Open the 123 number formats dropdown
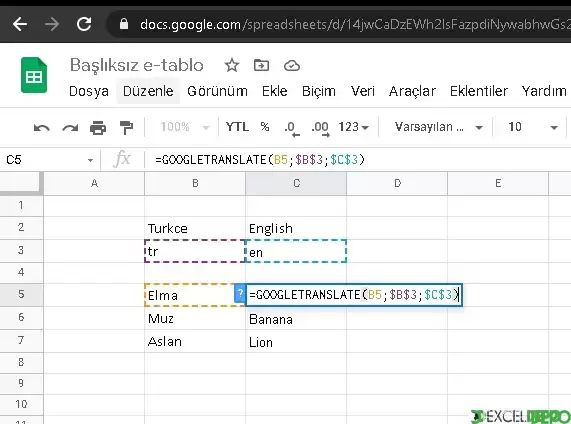The width and height of the screenshot is (571, 424). coord(354,127)
